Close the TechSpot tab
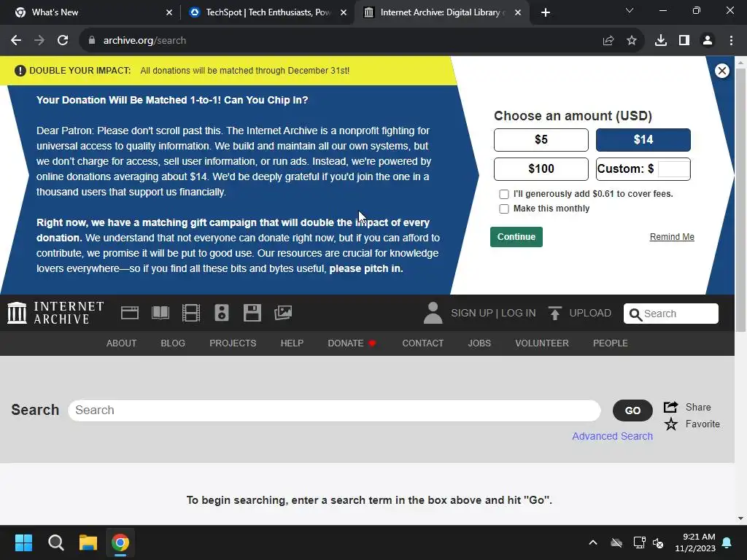This screenshot has width=747, height=560. point(344,12)
